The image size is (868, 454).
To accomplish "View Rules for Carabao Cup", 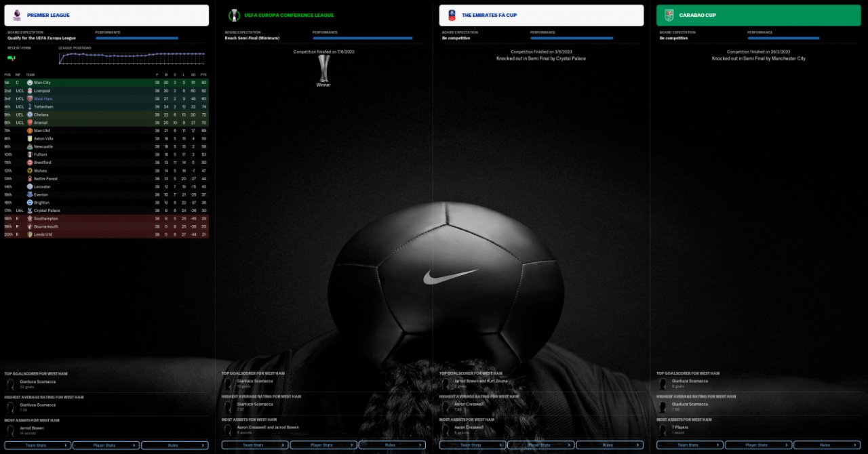I will (x=827, y=445).
